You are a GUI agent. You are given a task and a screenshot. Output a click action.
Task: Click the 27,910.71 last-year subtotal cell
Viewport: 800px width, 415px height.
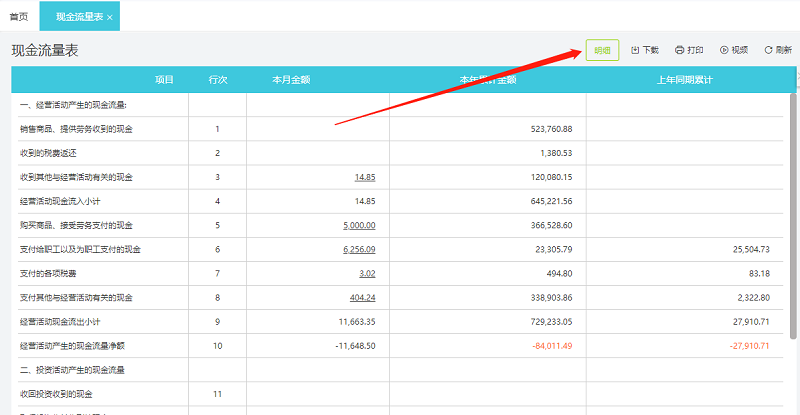click(x=751, y=322)
